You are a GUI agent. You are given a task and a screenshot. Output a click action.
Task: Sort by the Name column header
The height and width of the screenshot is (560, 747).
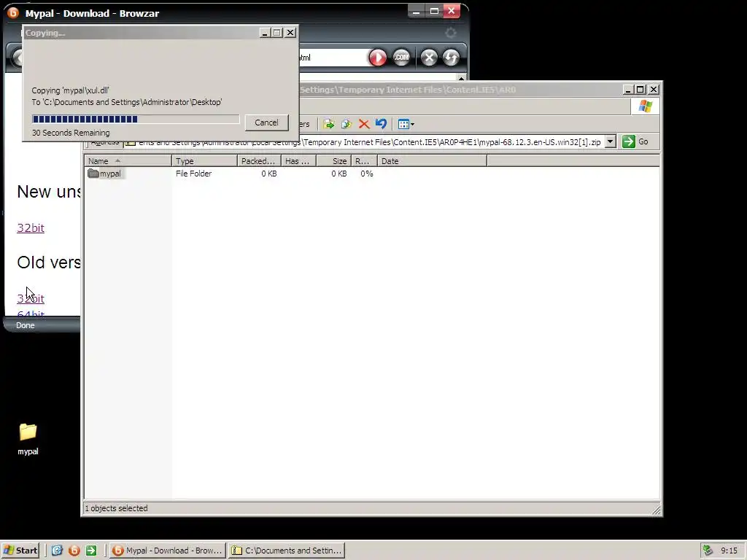click(128, 161)
